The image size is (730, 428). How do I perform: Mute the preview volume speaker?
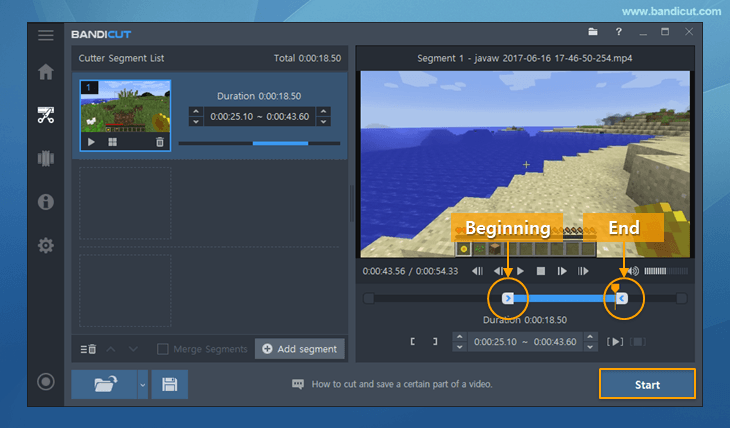point(634,271)
